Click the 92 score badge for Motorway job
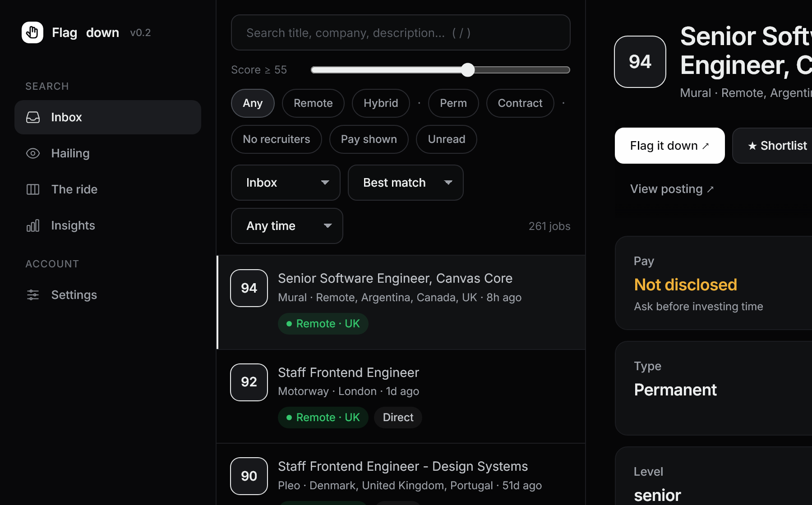This screenshot has width=812, height=505. [x=249, y=382]
